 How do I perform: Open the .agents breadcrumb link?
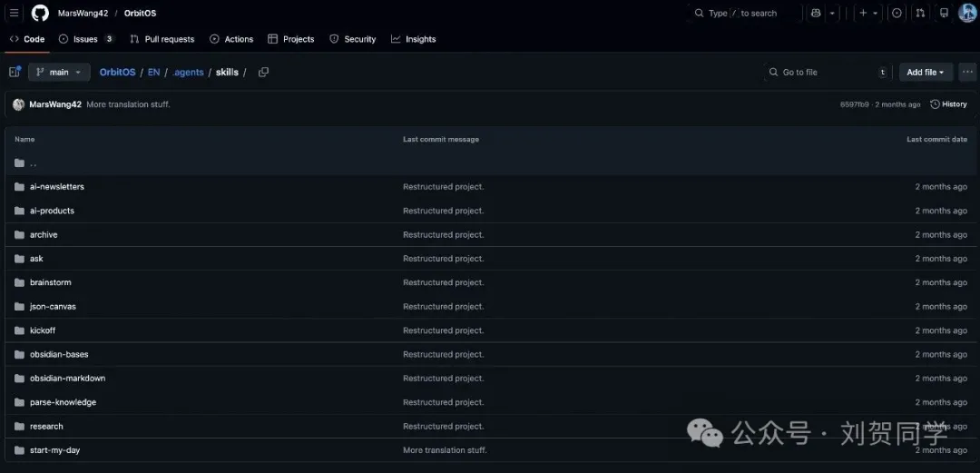[188, 73]
